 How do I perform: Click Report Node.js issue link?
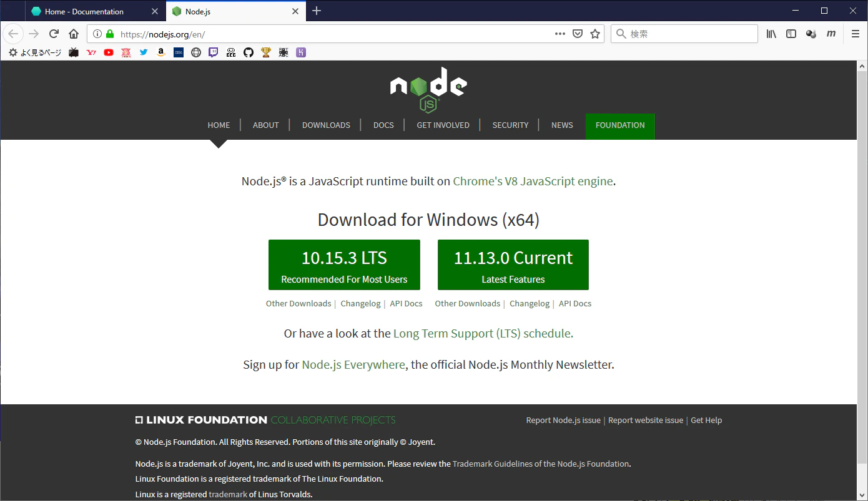click(563, 421)
